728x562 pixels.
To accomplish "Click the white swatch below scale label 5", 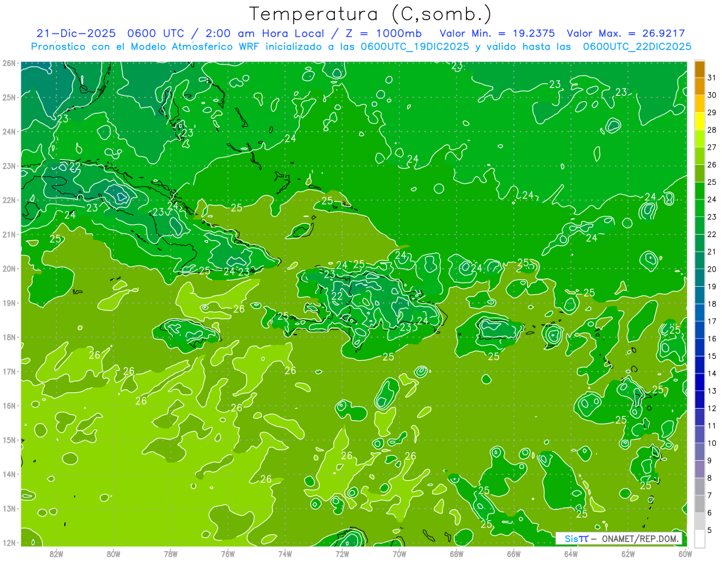I will point(699,538).
